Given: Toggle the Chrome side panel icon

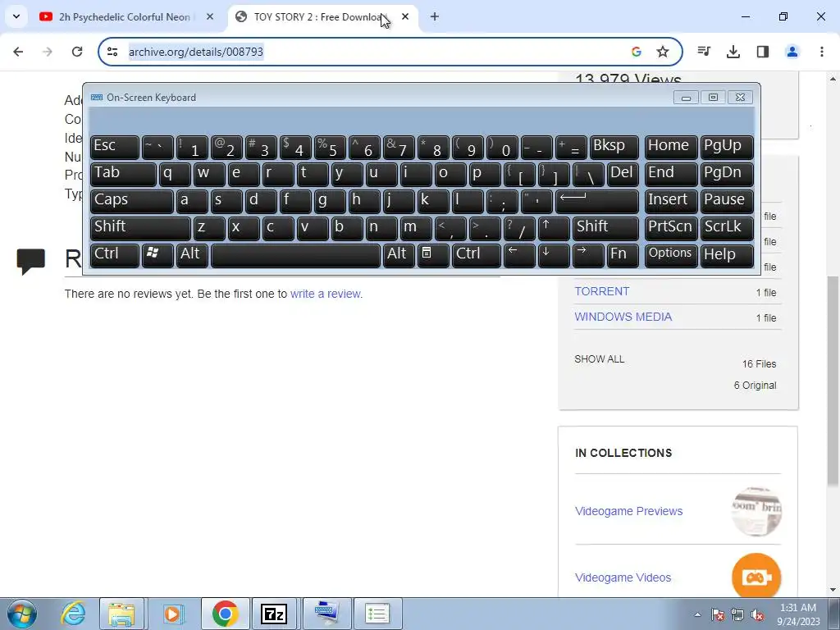Looking at the screenshot, I should (763, 52).
